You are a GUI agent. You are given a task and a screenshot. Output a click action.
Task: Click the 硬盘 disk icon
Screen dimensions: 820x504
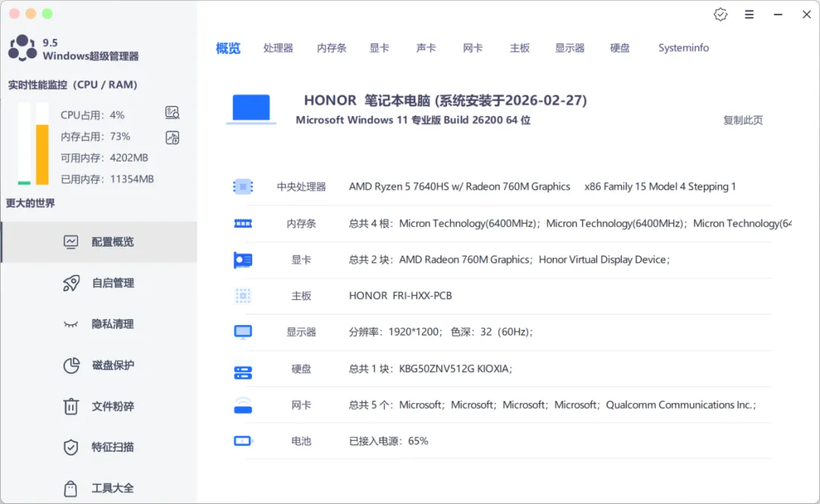pos(243,372)
